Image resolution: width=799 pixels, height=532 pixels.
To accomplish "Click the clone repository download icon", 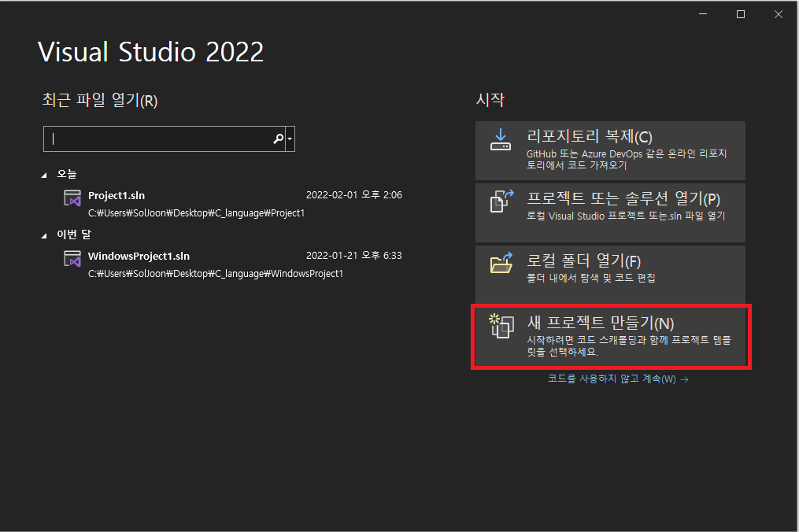I will [501, 139].
